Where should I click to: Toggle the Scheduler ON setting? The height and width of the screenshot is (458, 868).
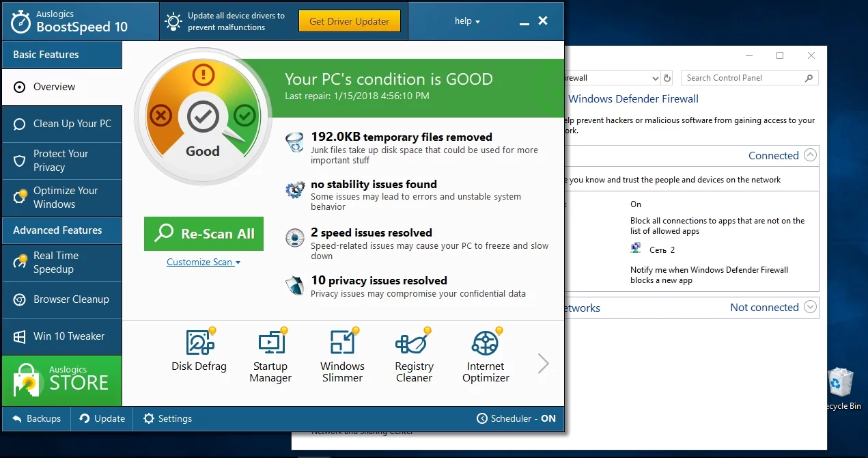pos(516,418)
